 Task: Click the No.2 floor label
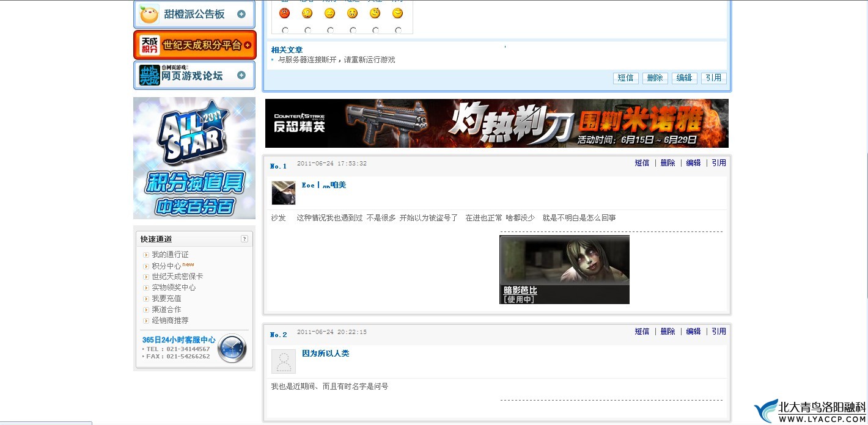point(278,335)
